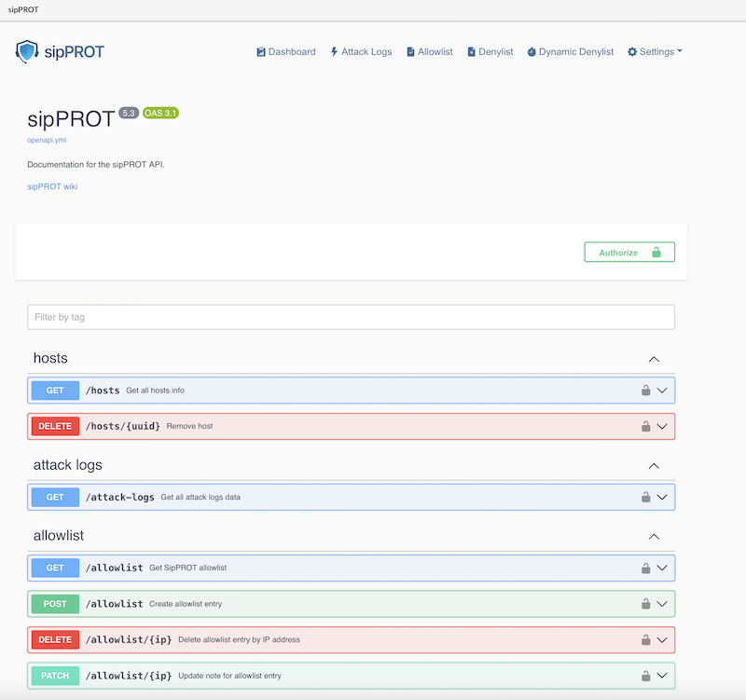This screenshot has height=700, width=746.
Task: Open the openapi.yml link
Action: (47, 140)
